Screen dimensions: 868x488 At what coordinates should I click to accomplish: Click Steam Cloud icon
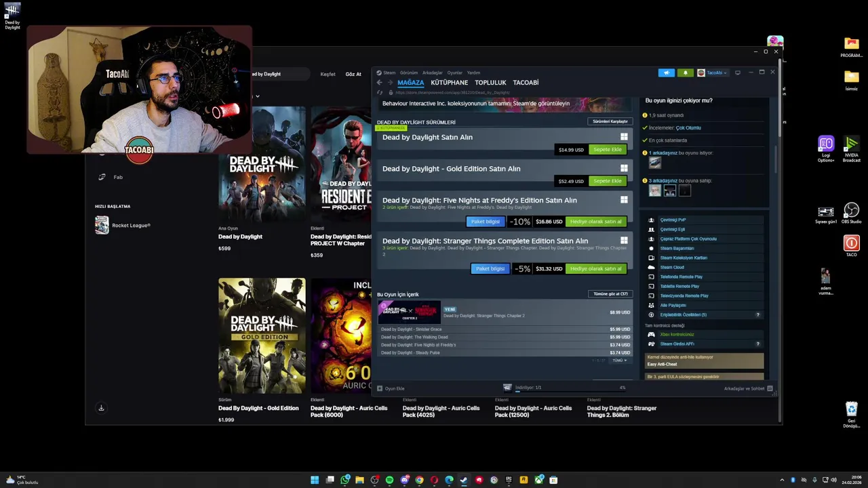(652, 267)
